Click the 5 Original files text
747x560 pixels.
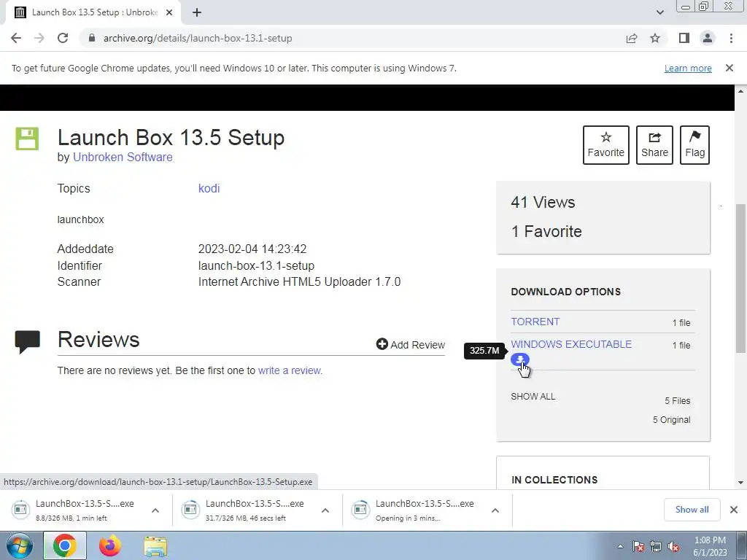click(671, 419)
